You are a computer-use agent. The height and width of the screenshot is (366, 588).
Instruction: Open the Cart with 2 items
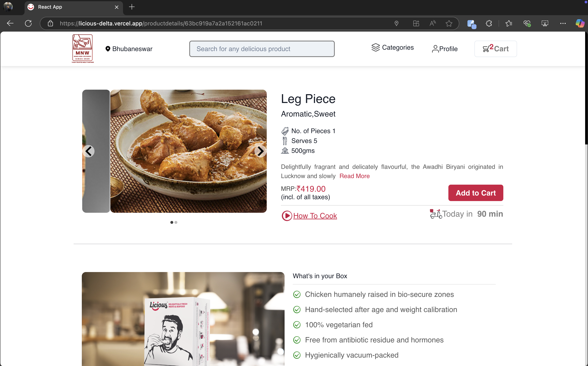495,49
